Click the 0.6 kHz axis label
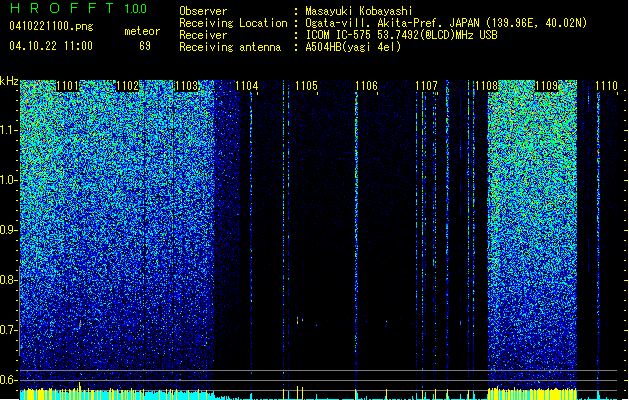The width and height of the screenshot is (629, 400). [x=9, y=380]
